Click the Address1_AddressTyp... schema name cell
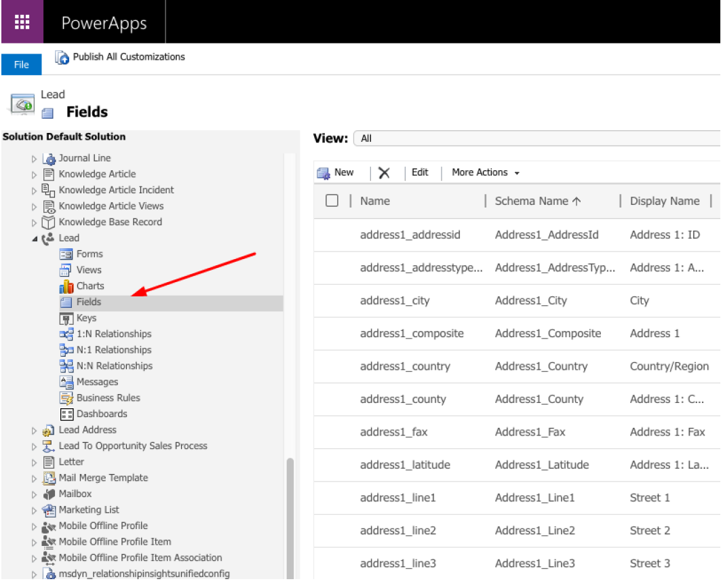 555,268
